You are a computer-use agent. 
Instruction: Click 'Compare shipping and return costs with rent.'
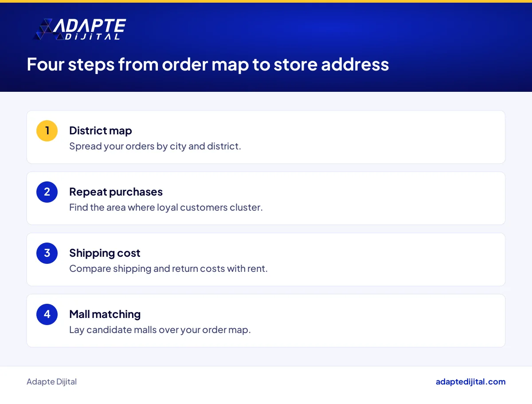tap(168, 269)
